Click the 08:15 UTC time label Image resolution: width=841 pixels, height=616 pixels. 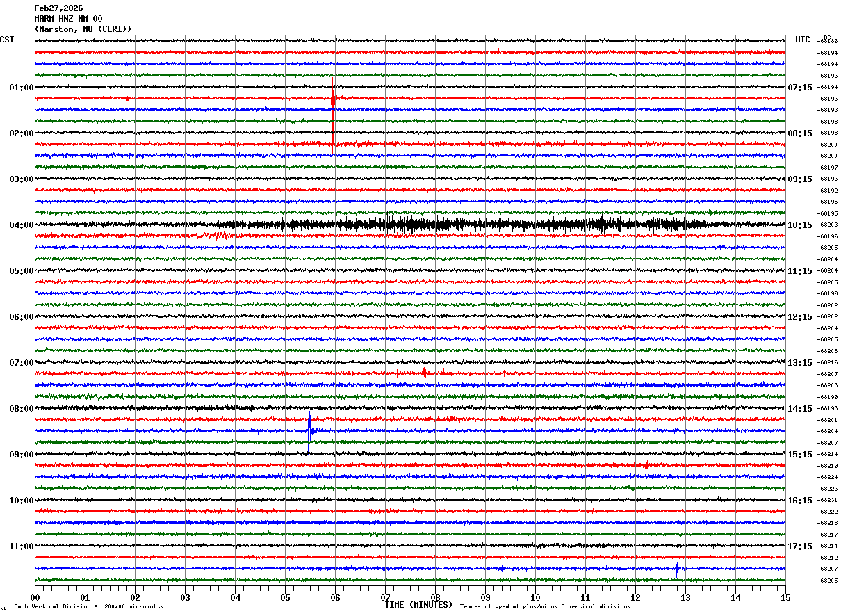point(800,133)
